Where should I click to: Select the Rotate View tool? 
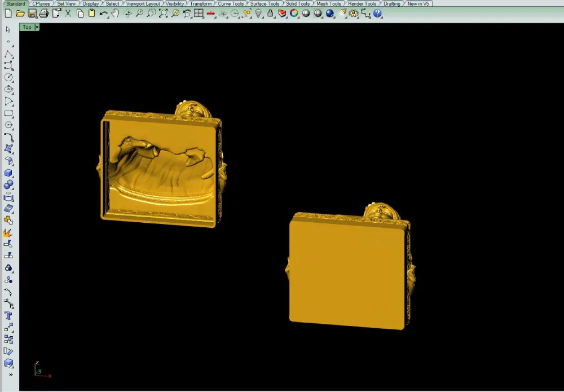127,14
